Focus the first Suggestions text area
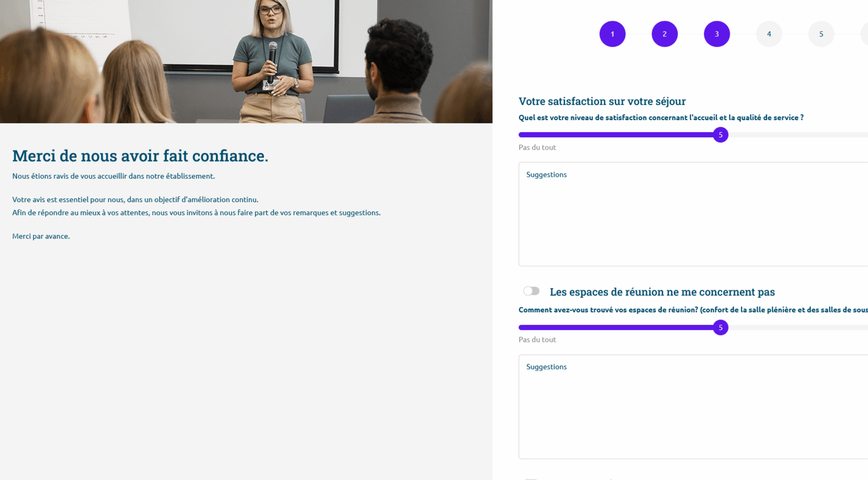The height and width of the screenshot is (480, 868). [693, 214]
